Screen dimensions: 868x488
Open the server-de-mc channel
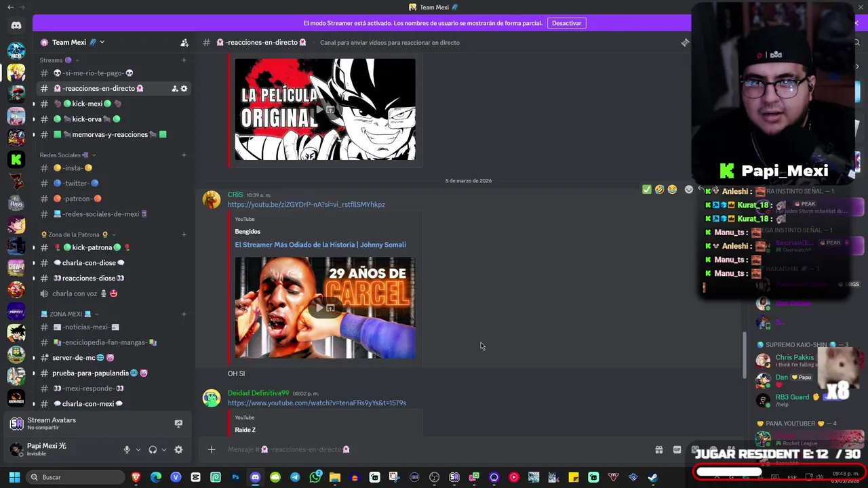tap(113, 358)
